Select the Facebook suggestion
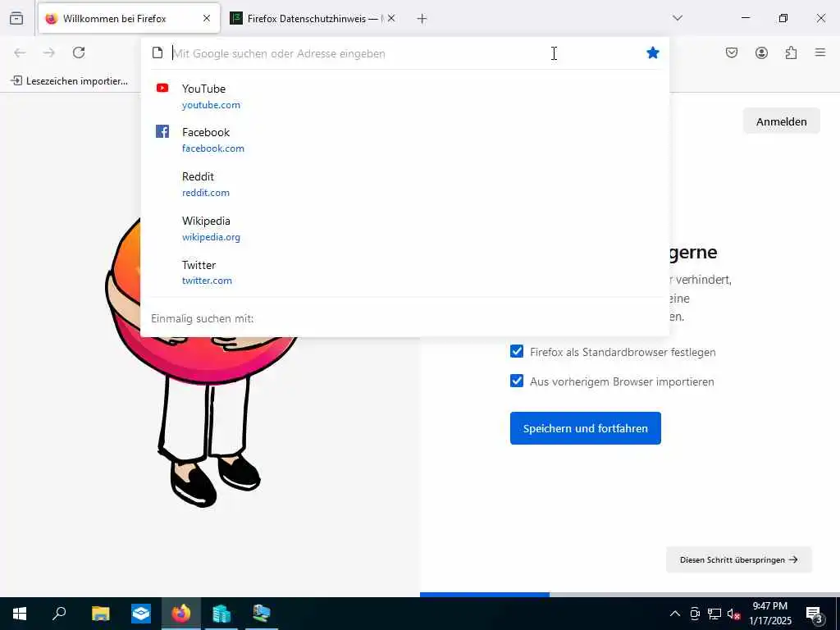 point(405,139)
